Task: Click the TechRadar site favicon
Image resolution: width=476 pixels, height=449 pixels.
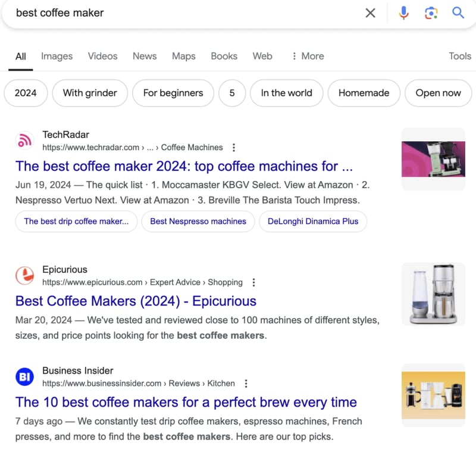Action: pos(24,141)
